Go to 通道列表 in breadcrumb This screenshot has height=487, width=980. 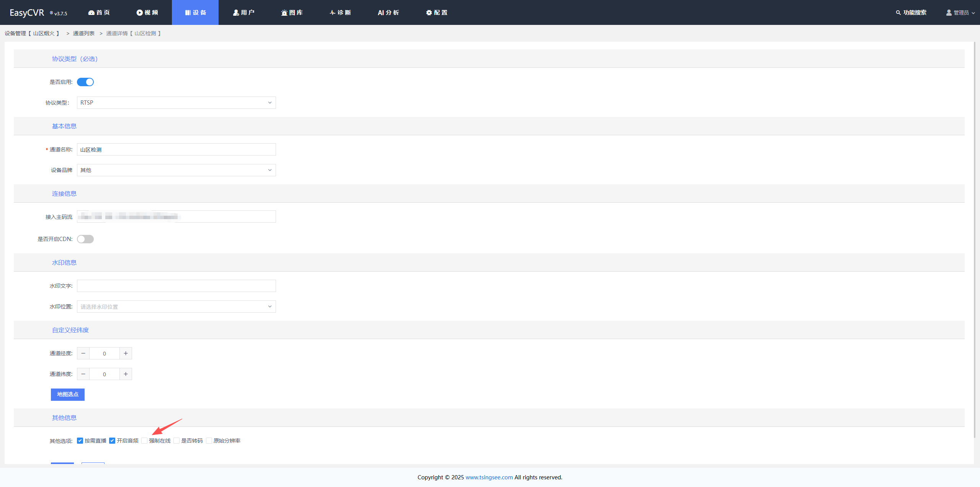(x=83, y=33)
